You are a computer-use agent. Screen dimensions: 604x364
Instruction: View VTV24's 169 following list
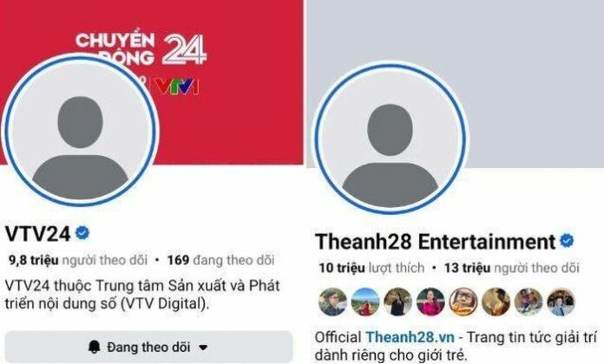coord(220,260)
